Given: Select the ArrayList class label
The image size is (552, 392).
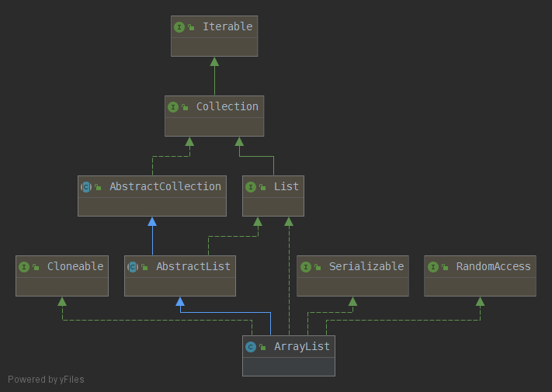Looking at the screenshot, I should pos(301,347).
